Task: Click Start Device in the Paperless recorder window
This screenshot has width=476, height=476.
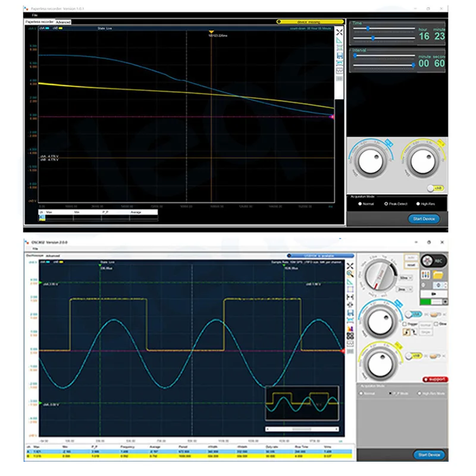Action: coord(424,218)
